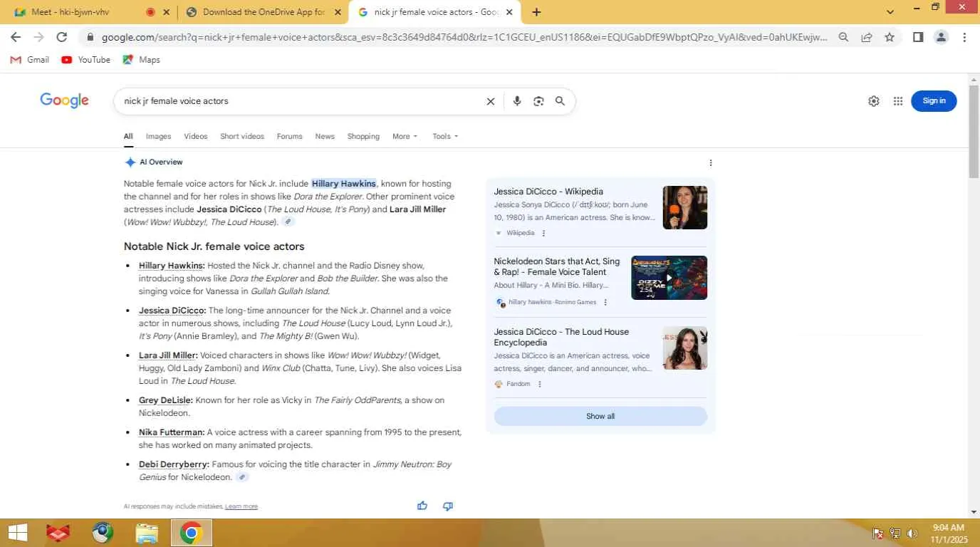Share this page from the address bar

866,37
